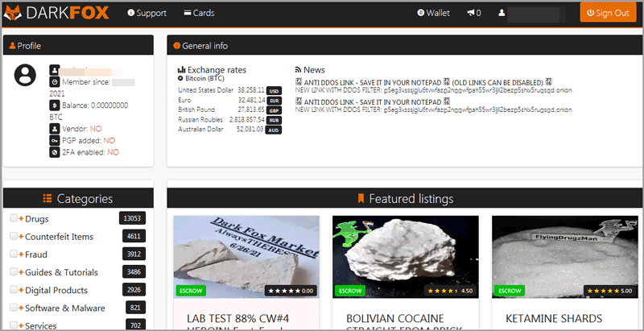Image resolution: width=644 pixels, height=331 pixels.
Task: Click the Profile header person icon
Action: click(12, 46)
